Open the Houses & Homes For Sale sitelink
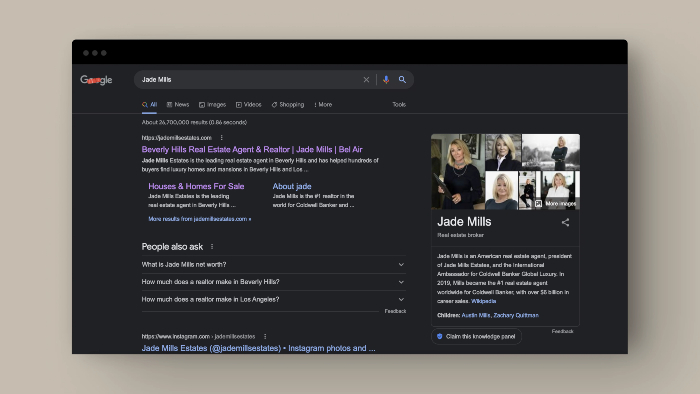700x394 pixels. click(x=196, y=186)
